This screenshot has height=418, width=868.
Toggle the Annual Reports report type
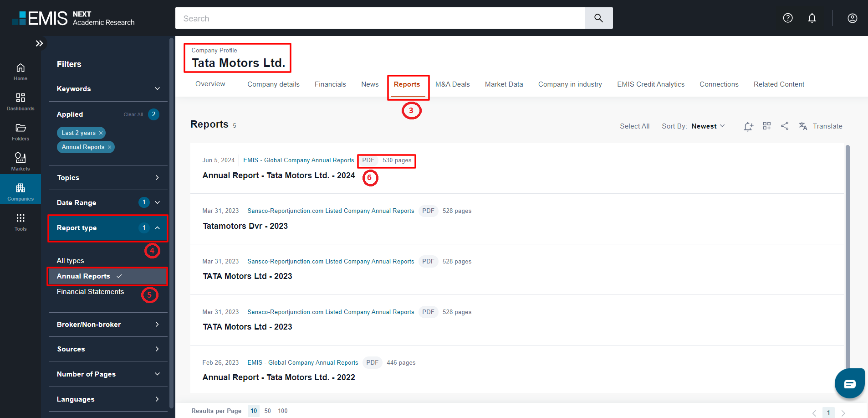(107, 276)
